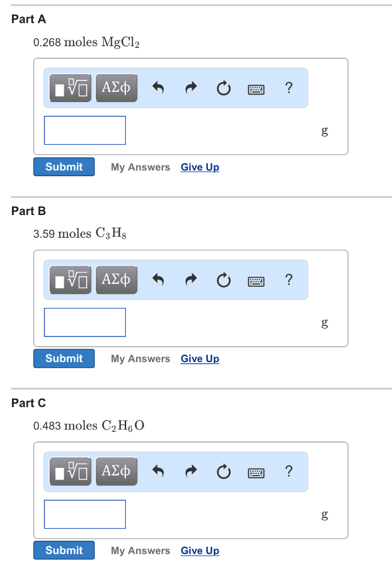The height and width of the screenshot is (584, 392).
Task: Click the reset icon in Part C toolbar
Action: (x=223, y=471)
